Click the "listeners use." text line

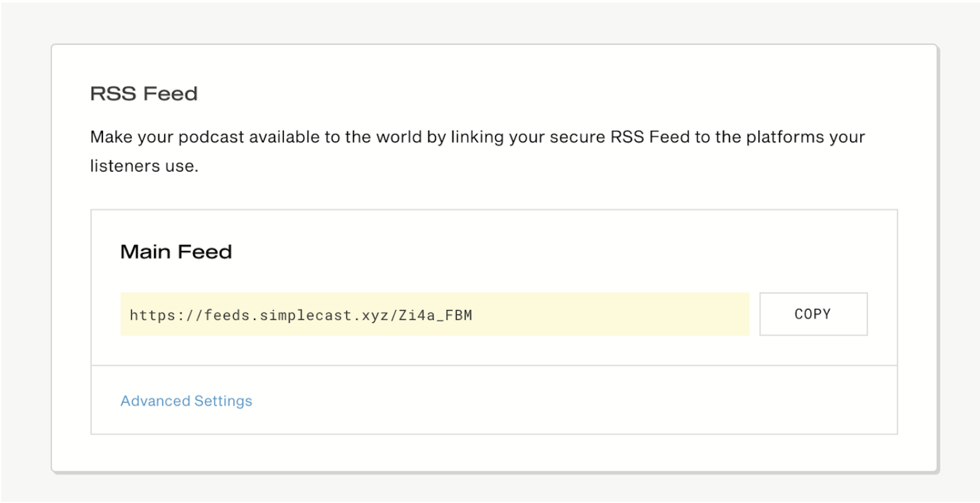144,167
